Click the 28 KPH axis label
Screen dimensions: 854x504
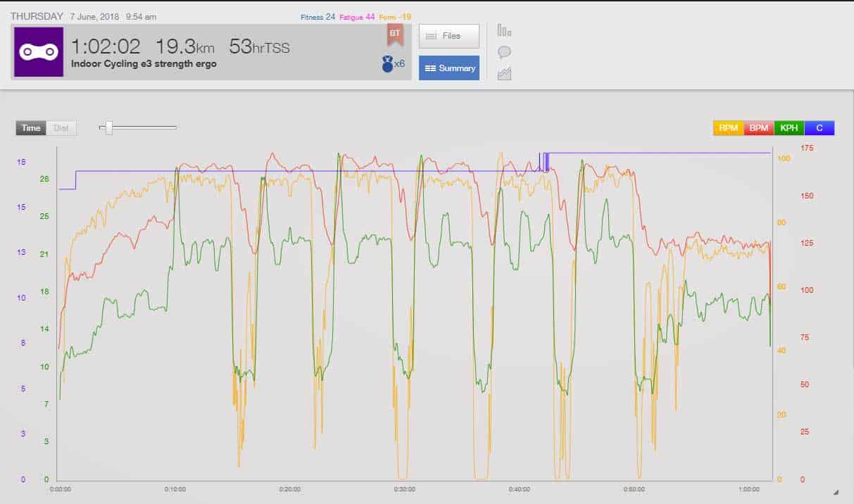pos(45,179)
